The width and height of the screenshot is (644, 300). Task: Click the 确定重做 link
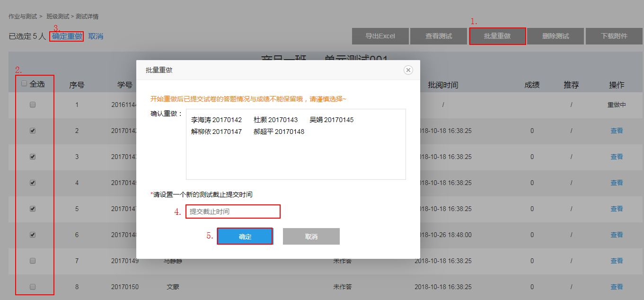(x=67, y=36)
